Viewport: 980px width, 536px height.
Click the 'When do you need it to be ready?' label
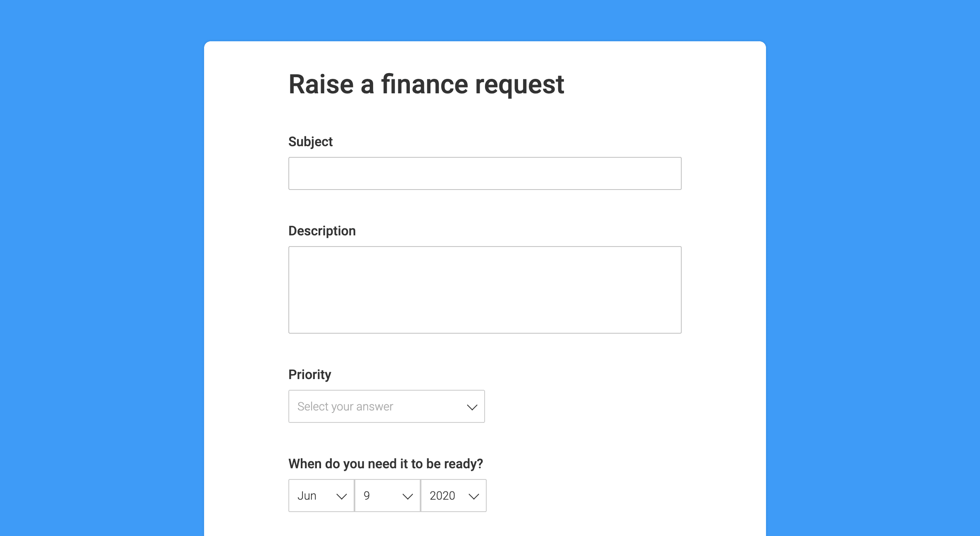tap(385, 463)
